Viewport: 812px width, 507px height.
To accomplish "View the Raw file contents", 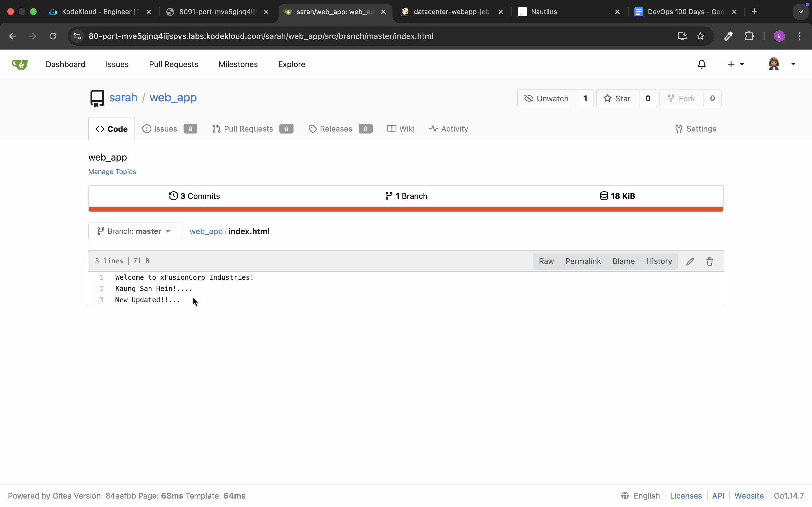I will (546, 261).
